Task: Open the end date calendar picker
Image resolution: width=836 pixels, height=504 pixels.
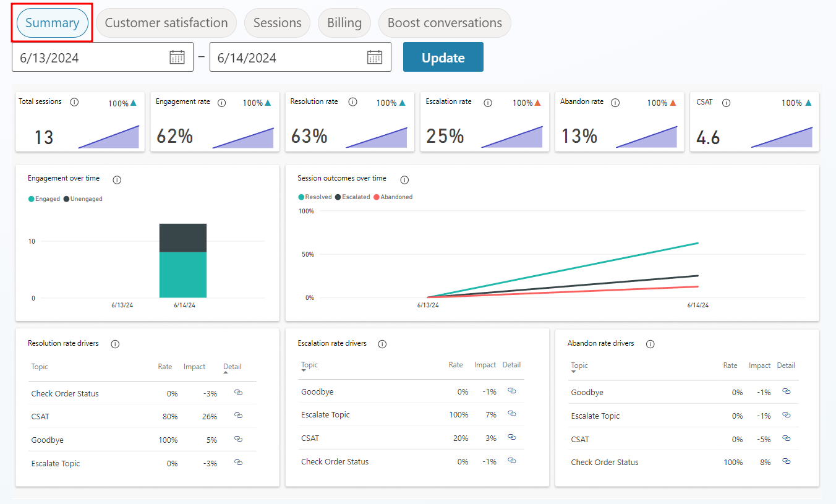Action: [x=375, y=56]
